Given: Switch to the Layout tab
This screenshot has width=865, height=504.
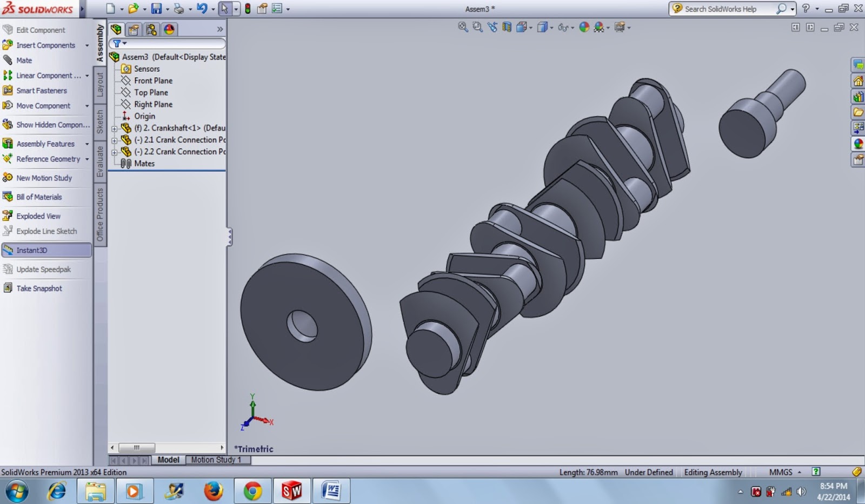Looking at the screenshot, I should tap(100, 84).
